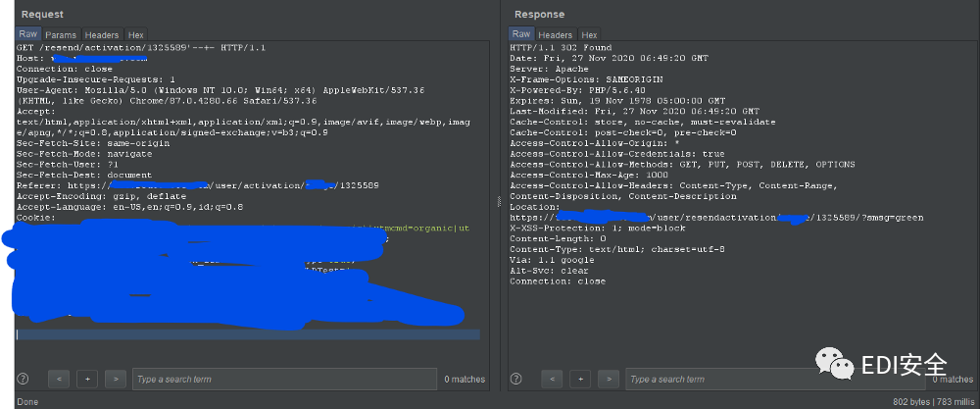Click previous match arrow in Response search
This screenshot has width=980, height=409.
tap(552, 379)
